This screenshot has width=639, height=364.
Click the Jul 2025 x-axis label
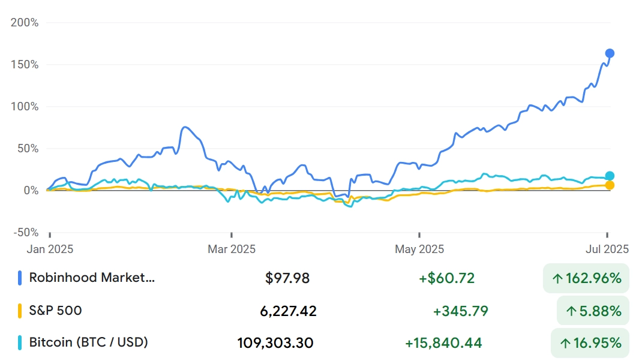(607, 249)
